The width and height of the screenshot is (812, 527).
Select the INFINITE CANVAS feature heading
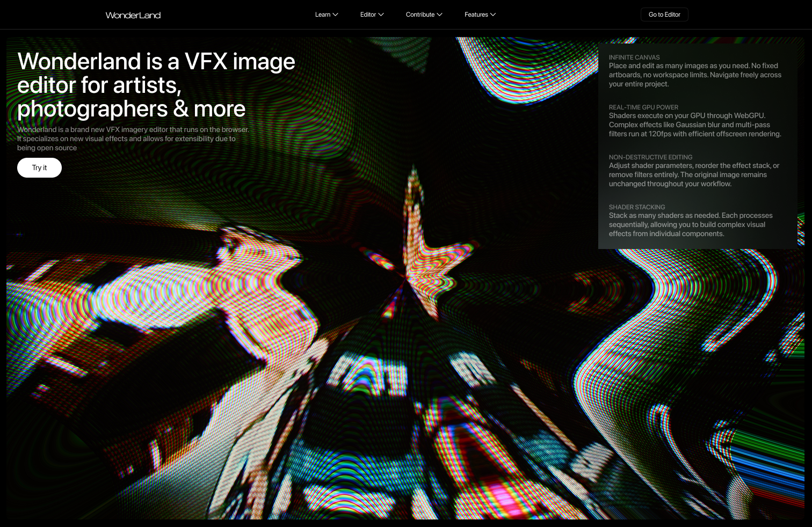point(634,57)
